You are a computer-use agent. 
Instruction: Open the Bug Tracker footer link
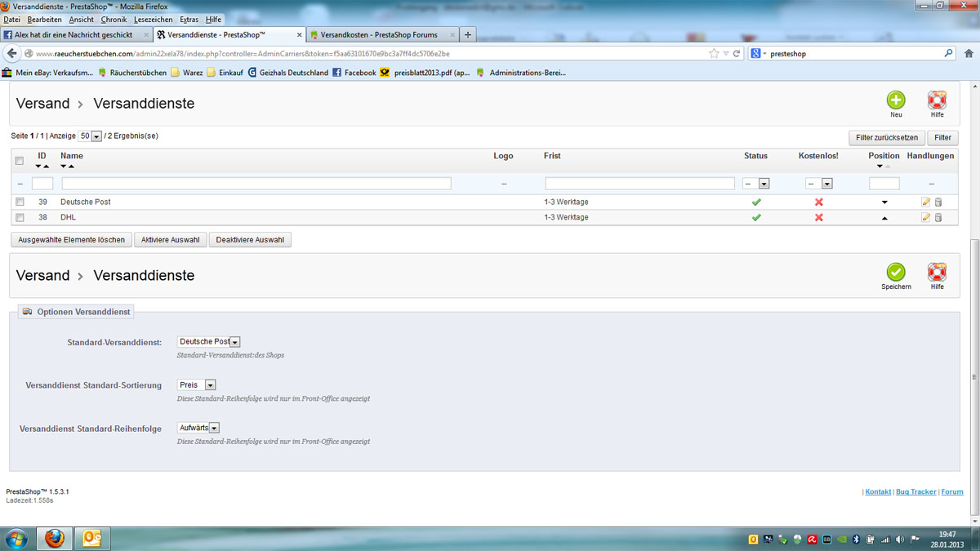pyautogui.click(x=915, y=492)
